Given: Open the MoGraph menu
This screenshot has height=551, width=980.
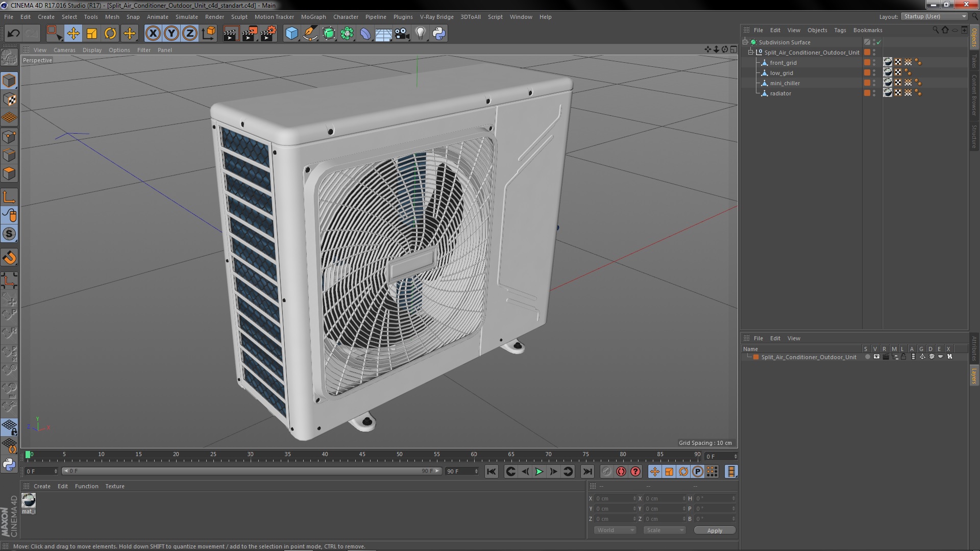Looking at the screenshot, I should (x=313, y=17).
